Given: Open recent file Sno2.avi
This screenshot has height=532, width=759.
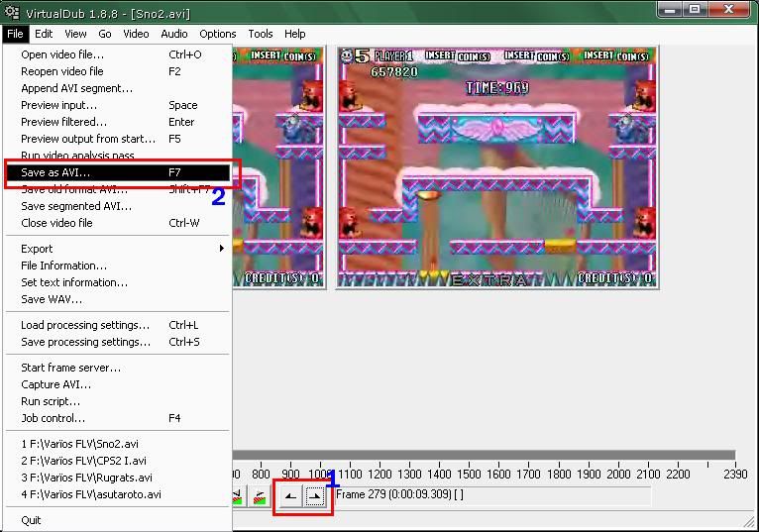Looking at the screenshot, I should coord(117,444).
